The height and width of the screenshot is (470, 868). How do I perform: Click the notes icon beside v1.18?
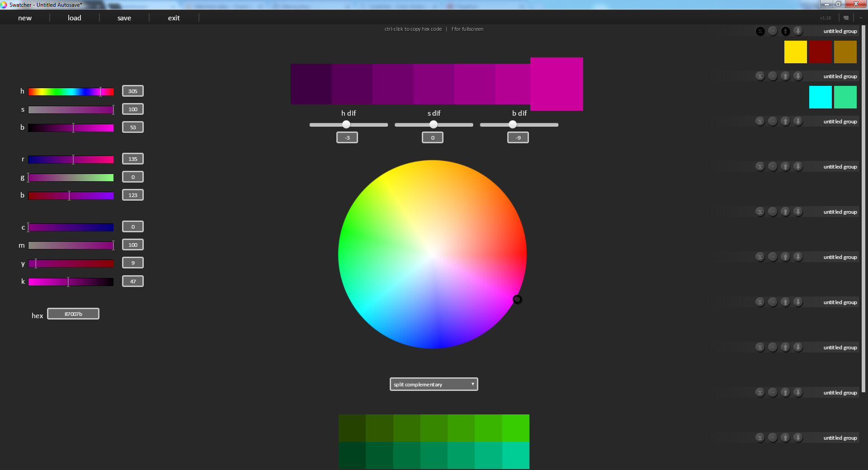tap(846, 18)
